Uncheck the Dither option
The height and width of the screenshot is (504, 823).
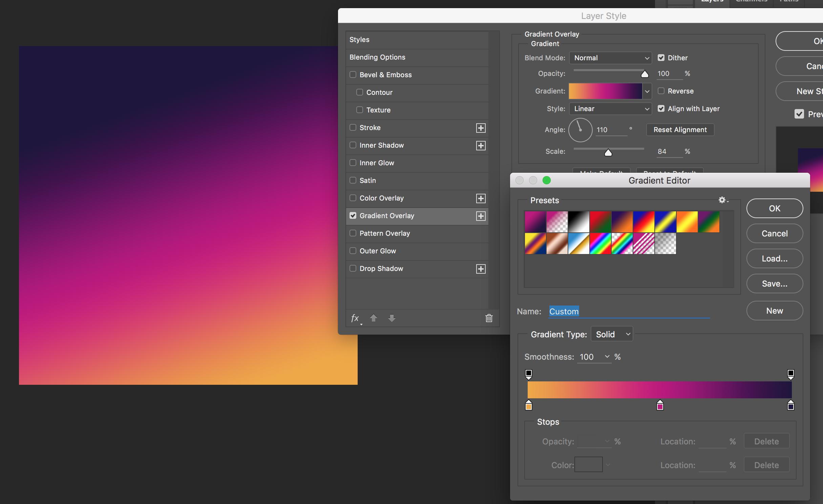tap(661, 58)
